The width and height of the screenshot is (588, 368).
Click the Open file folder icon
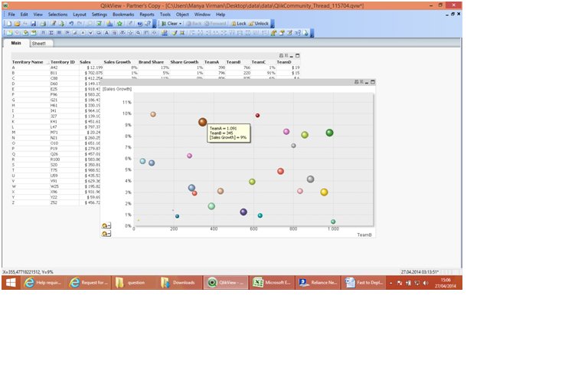[18, 23]
